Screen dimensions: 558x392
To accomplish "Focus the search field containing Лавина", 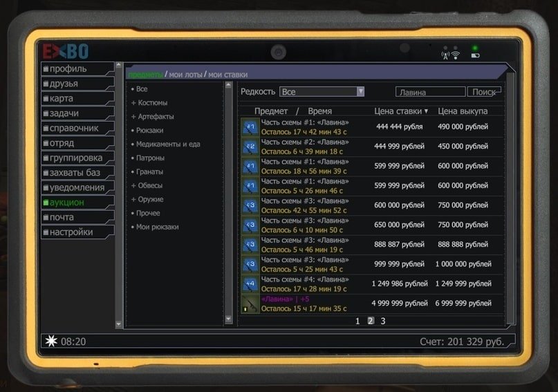I will (430, 92).
